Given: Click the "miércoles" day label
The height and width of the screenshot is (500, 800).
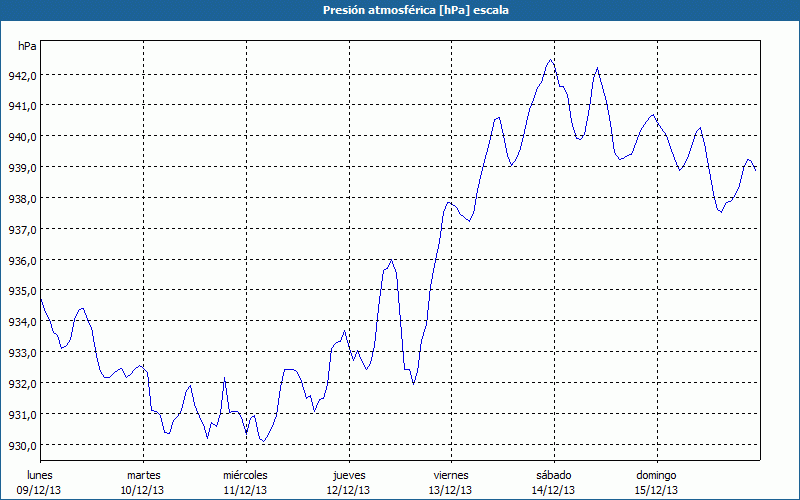Looking at the screenshot, I should (245, 475).
